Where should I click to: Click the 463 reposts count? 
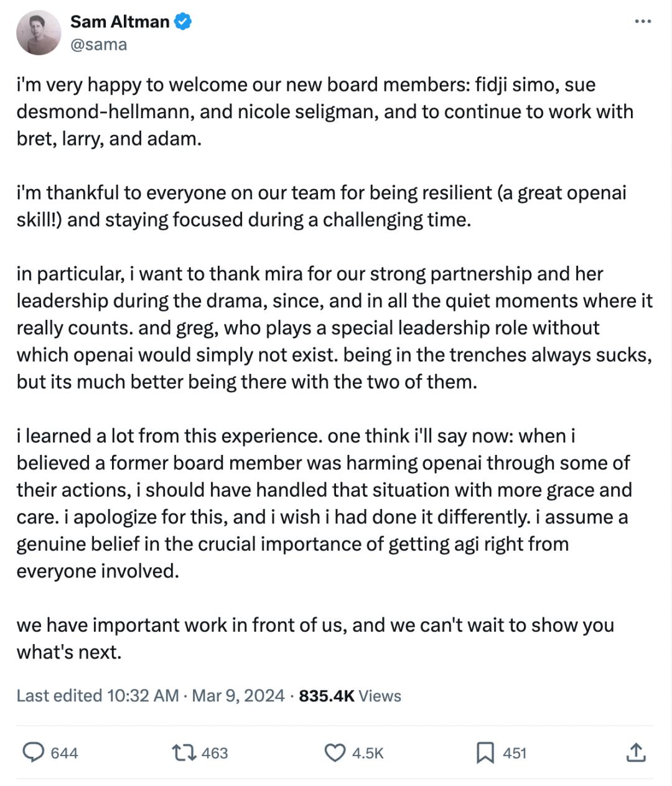tap(215, 753)
